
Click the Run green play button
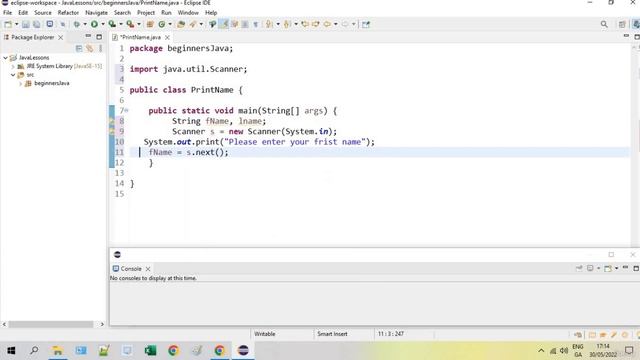pyautogui.click(x=94, y=24)
